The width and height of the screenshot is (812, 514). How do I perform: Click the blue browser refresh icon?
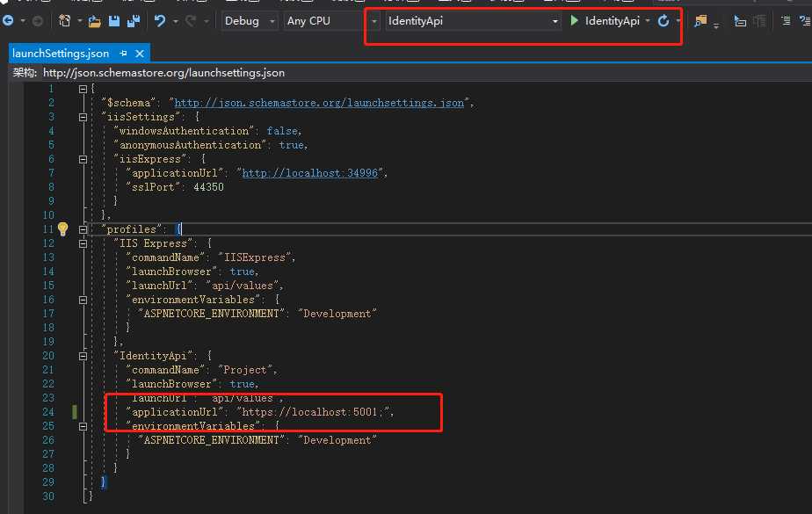(x=663, y=21)
